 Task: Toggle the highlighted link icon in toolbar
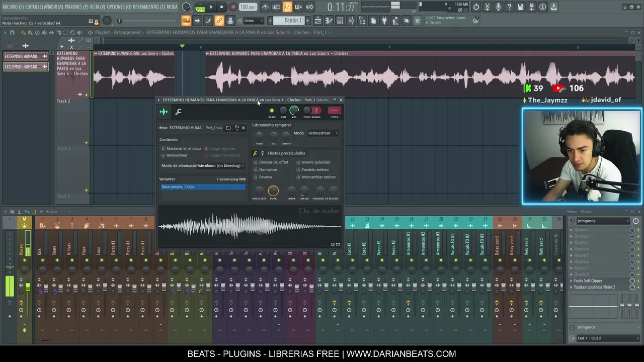[x=219, y=21]
